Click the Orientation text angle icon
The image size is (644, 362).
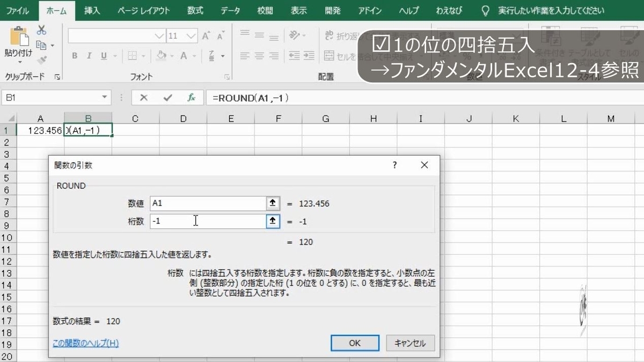tap(295, 35)
